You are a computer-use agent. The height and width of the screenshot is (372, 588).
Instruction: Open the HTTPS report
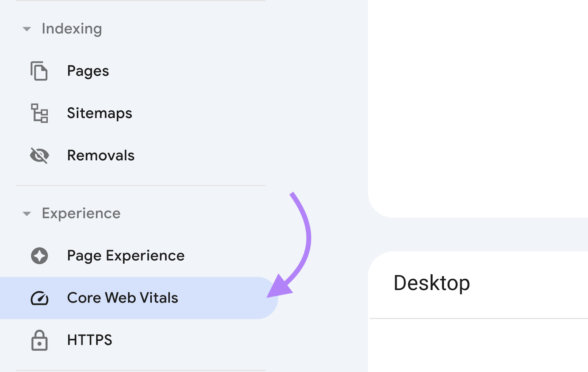coord(90,340)
